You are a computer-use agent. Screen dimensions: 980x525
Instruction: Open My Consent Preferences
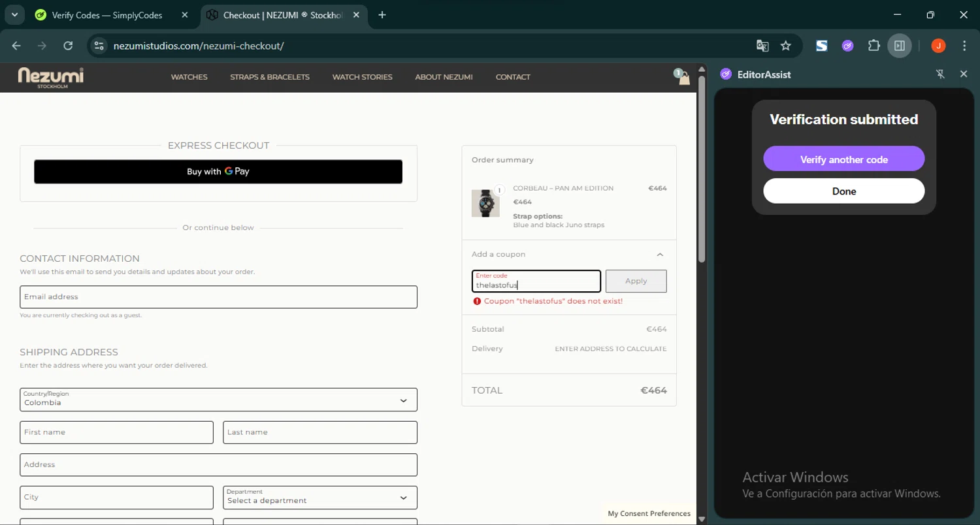(649, 514)
